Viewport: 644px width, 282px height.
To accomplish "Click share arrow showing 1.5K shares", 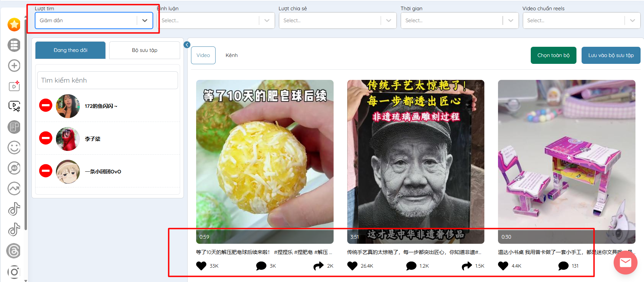I will 467,266.
